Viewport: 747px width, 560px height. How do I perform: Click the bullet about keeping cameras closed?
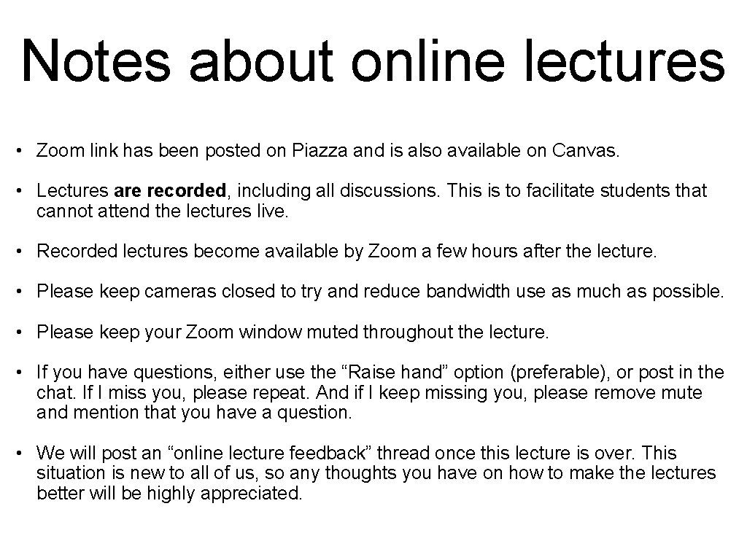(x=380, y=292)
